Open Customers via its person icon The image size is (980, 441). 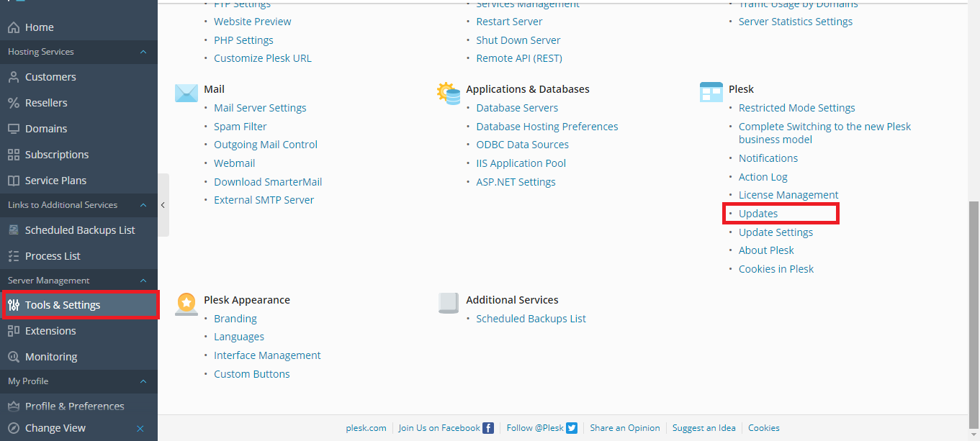pos(13,77)
